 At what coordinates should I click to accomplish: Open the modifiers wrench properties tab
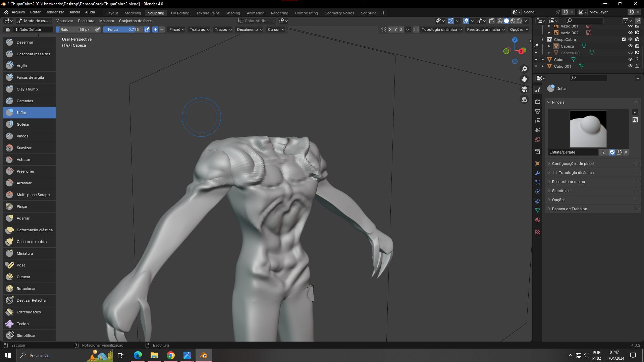point(538,173)
